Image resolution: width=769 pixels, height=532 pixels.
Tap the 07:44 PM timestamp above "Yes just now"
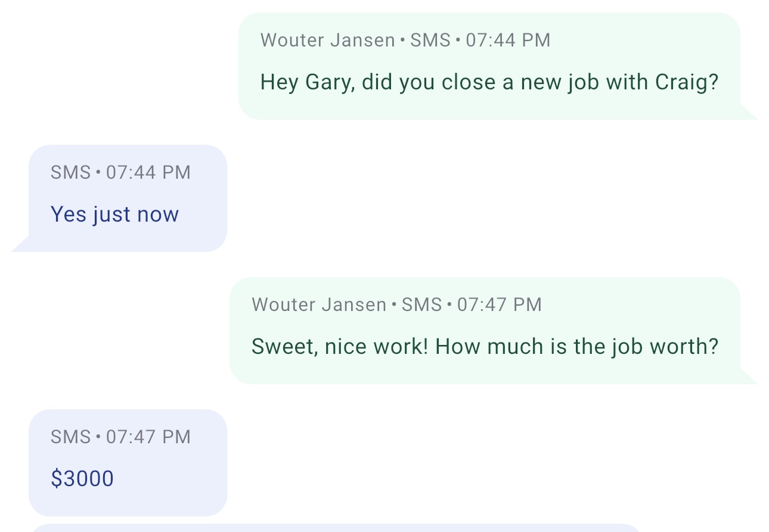click(x=148, y=173)
